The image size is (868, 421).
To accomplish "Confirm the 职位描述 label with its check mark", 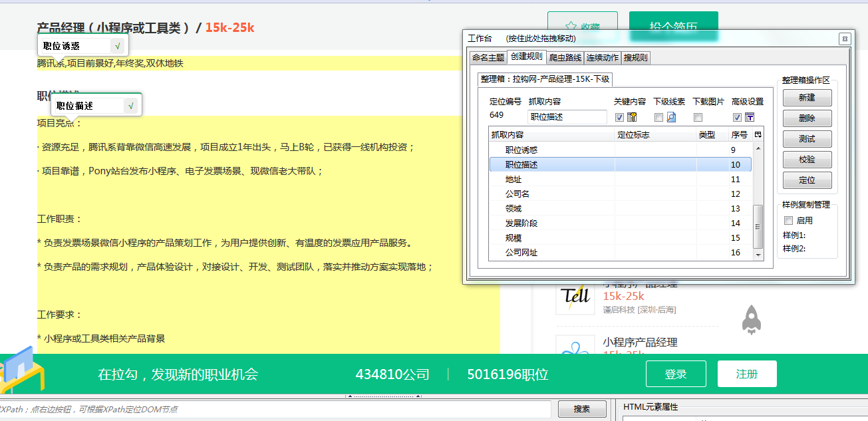I will tap(131, 106).
